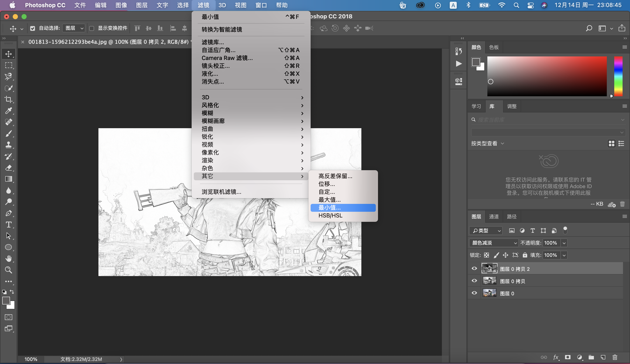Select the Type tool
This screenshot has height=364, width=630.
[x=9, y=224]
